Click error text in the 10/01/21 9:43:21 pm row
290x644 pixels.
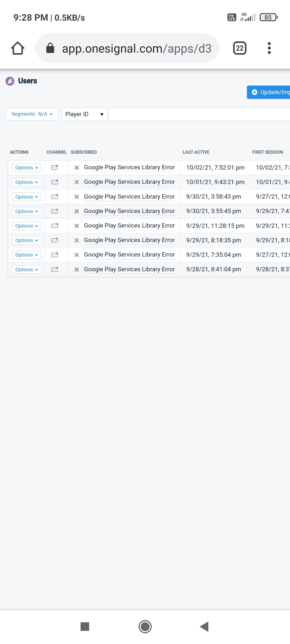pyautogui.click(x=129, y=182)
